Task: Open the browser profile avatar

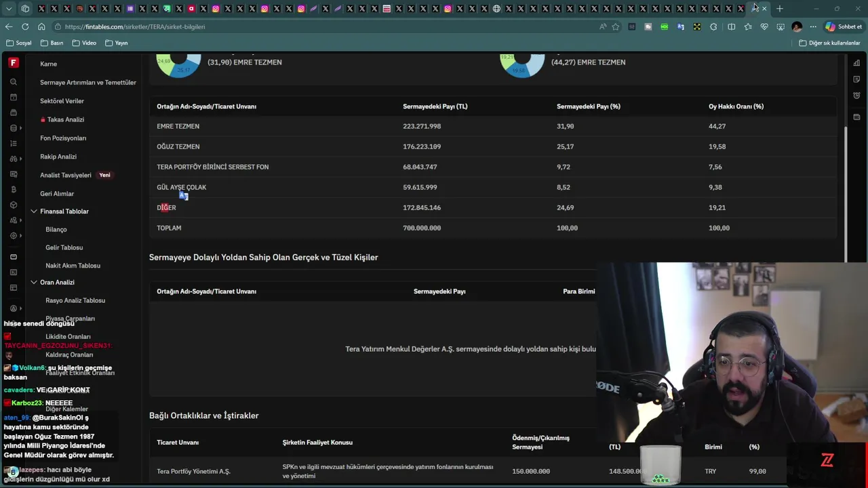Action: (797, 26)
